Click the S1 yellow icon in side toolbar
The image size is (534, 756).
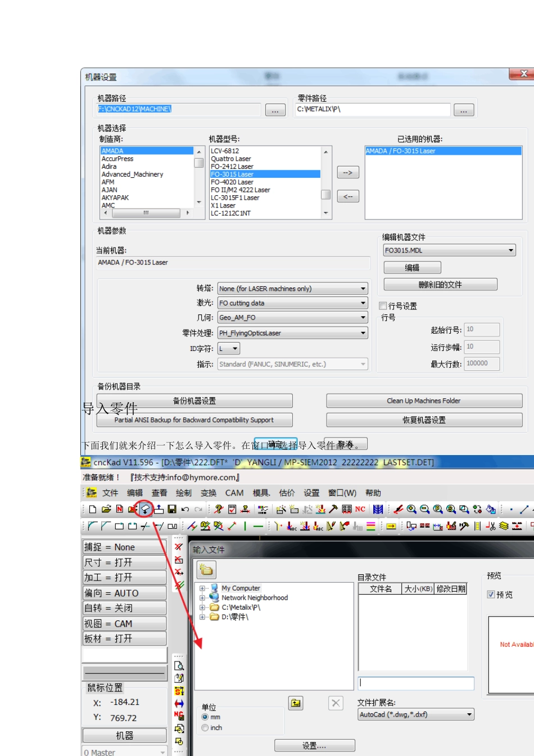click(179, 691)
